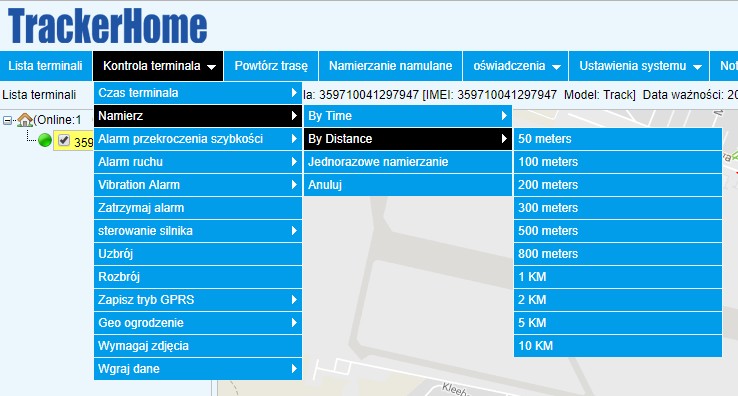This screenshot has height=396, width=738.
Task: Click the home icon in terminal tree
Action: point(25,120)
